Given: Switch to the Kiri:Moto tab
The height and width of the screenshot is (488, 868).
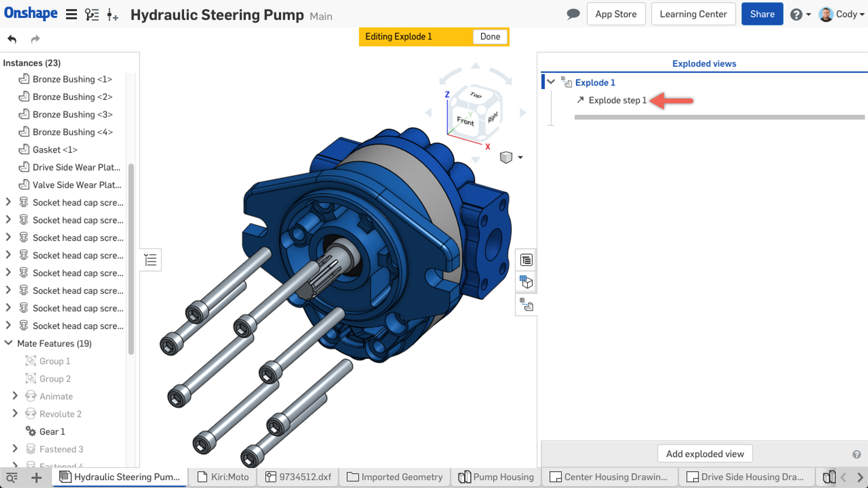Looking at the screenshot, I should point(224,477).
